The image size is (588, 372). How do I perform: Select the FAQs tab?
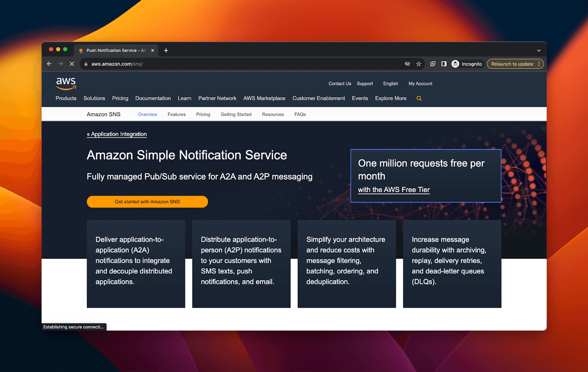(x=300, y=114)
